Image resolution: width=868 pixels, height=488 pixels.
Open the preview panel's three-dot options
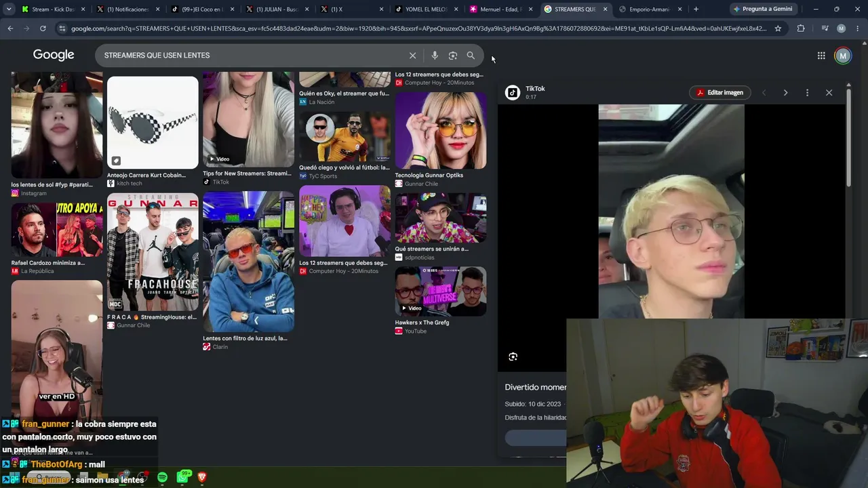(x=807, y=93)
